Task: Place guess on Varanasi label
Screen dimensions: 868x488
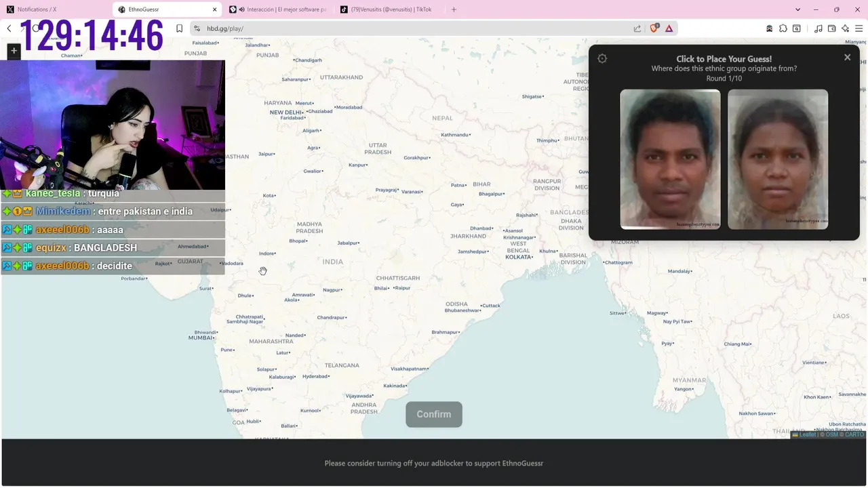Action: (412, 192)
